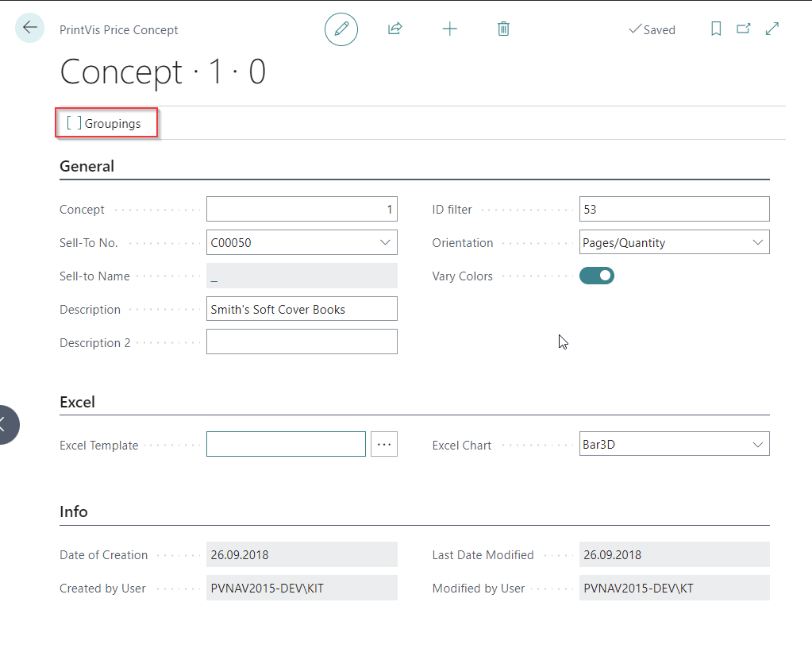Viewport: 812px width, 660px height.
Task: Open the Groupings action
Action: [x=106, y=123]
